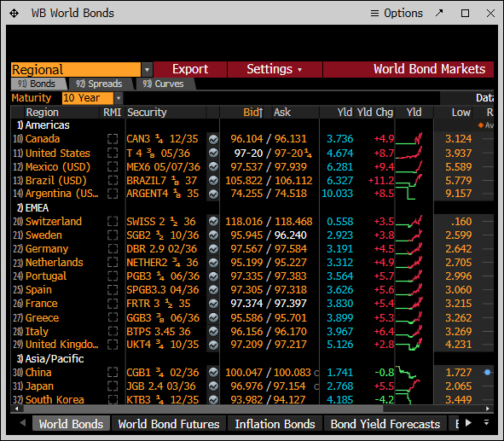Viewport: 504px width, 441px height.
Task: Open the Germany country link
Action: [x=47, y=249]
